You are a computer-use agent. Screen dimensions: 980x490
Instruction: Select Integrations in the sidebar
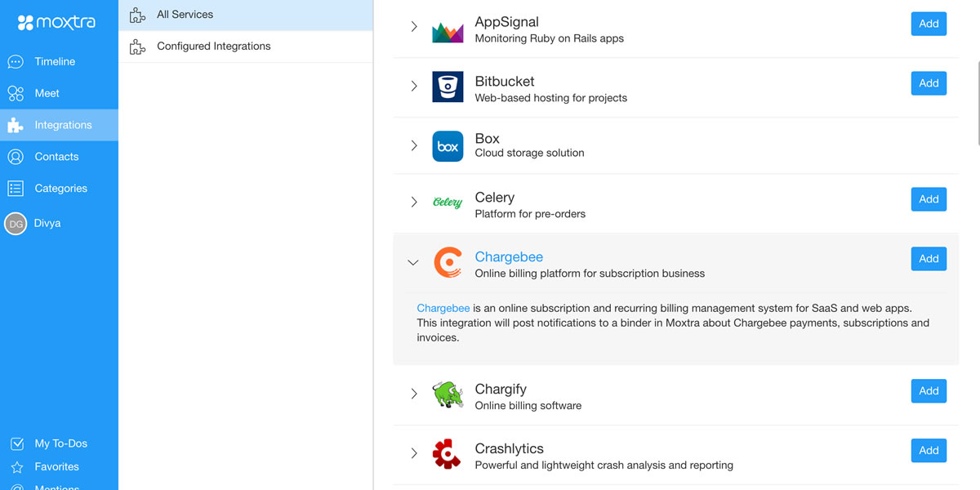tap(59, 125)
